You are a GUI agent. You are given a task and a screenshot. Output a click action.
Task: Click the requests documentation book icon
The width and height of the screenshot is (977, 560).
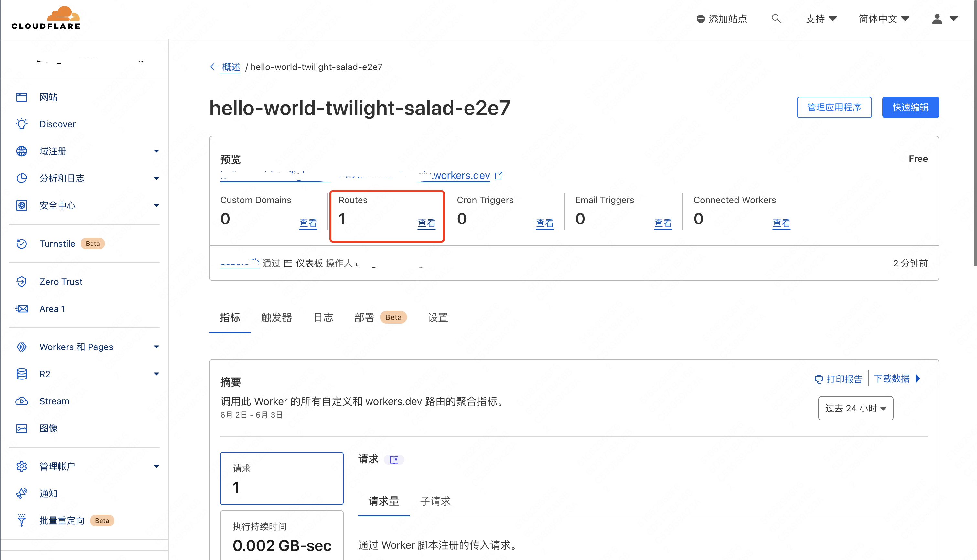394,460
